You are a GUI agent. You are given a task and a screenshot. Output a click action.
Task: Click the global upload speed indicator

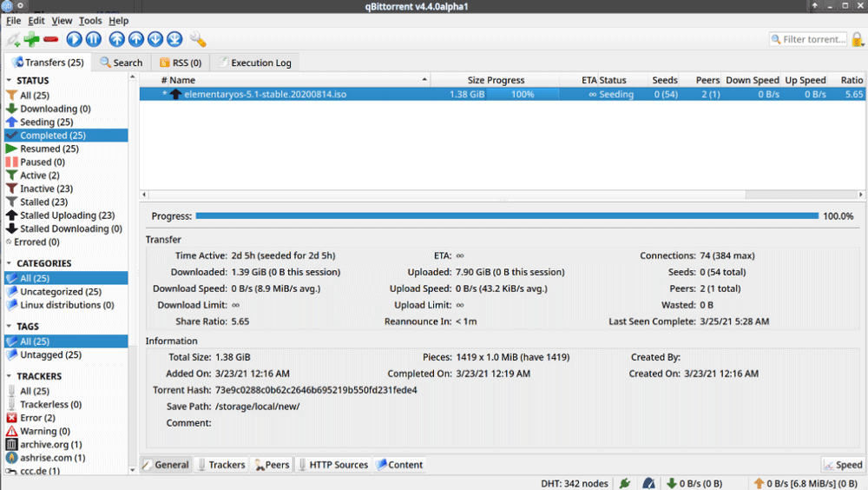(806, 483)
